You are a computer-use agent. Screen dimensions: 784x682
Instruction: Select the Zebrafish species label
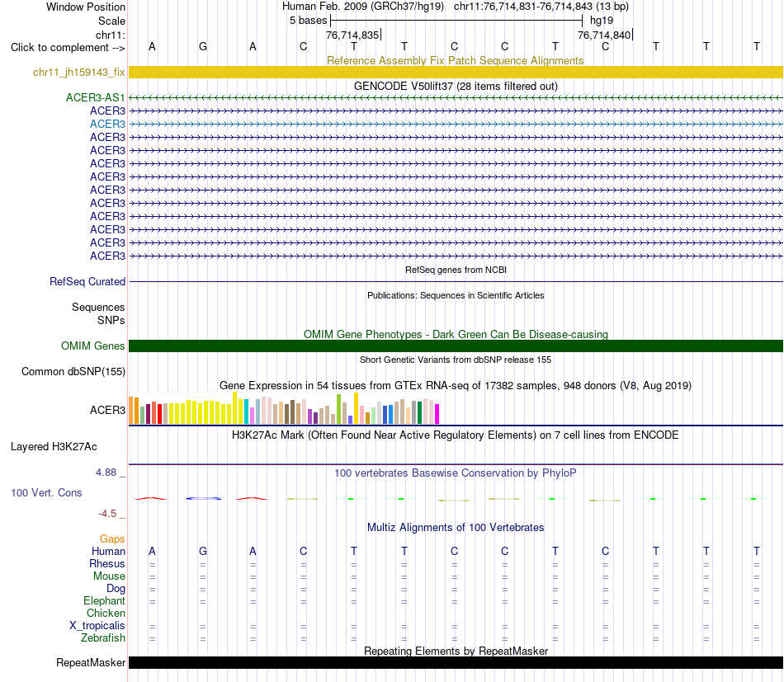(103, 638)
